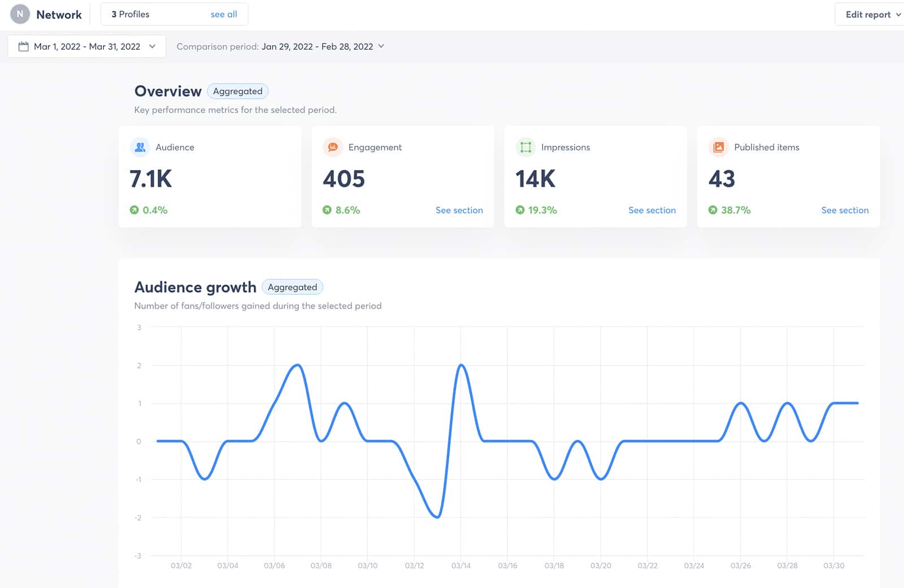Open the calendar icon in date picker
Screen dimensions: 904x588
tap(23, 46)
